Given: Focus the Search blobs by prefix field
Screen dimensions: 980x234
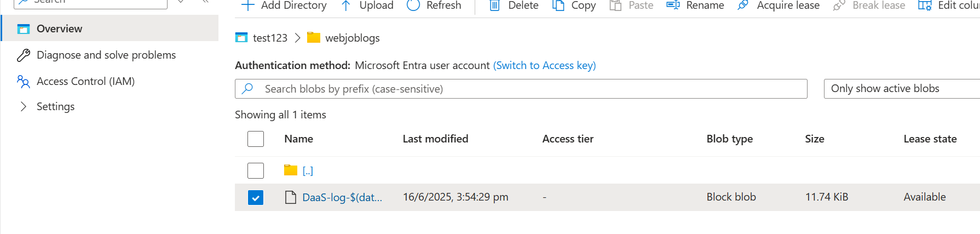Looking at the screenshot, I should 521,89.
